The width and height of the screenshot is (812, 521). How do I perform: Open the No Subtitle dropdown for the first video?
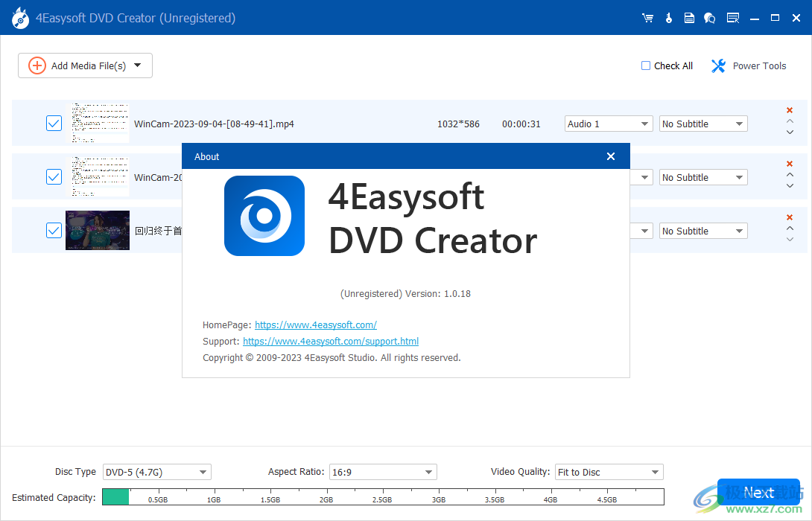point(702,123)
